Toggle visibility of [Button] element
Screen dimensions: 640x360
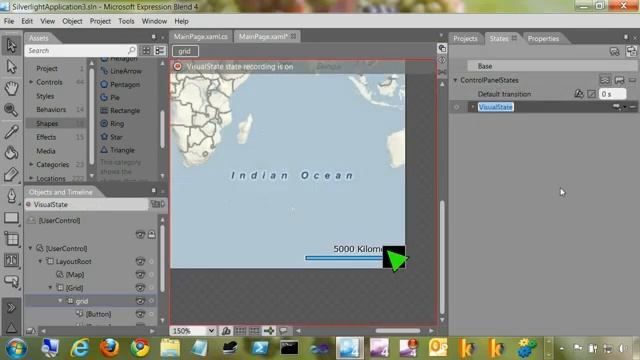tap(140, 314)
